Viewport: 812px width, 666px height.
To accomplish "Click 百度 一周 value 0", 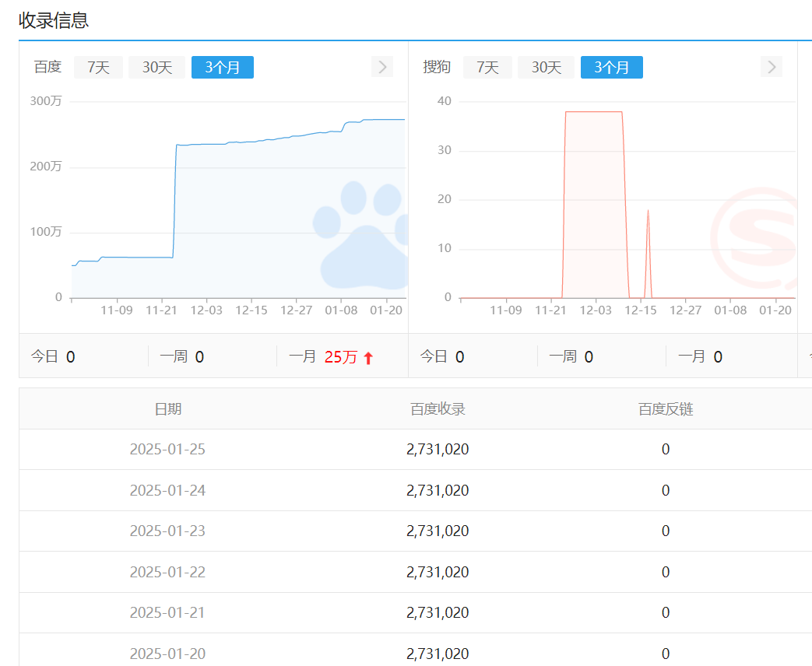I will (199, 357).
